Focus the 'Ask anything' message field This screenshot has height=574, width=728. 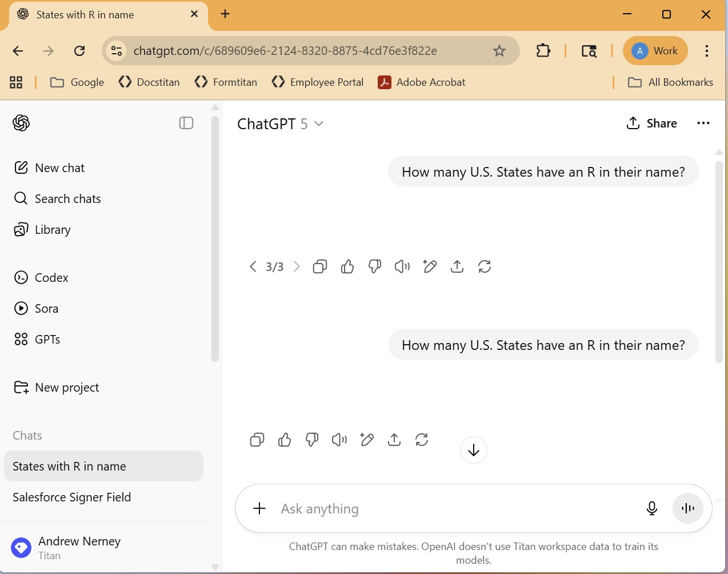click(x=457, y=508)
